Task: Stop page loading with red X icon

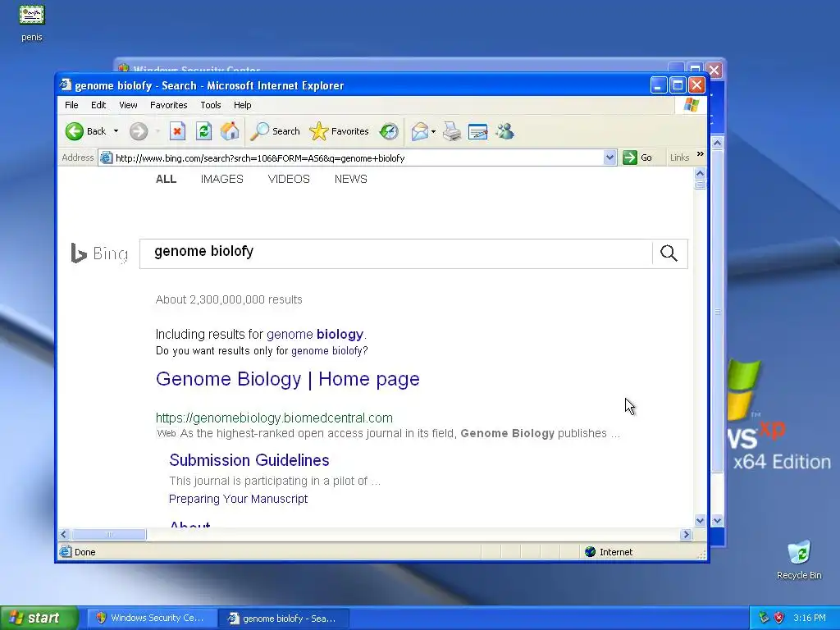Action: coord(177,131)
